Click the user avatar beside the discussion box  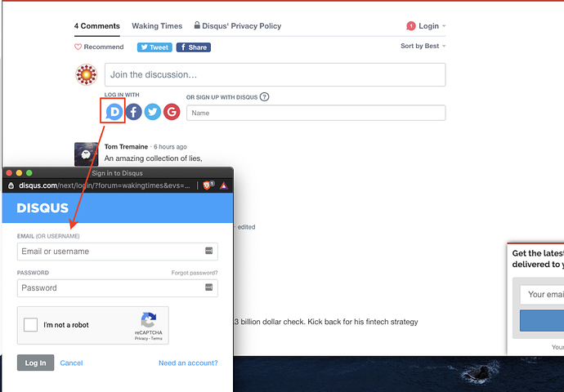pos(87,75)
